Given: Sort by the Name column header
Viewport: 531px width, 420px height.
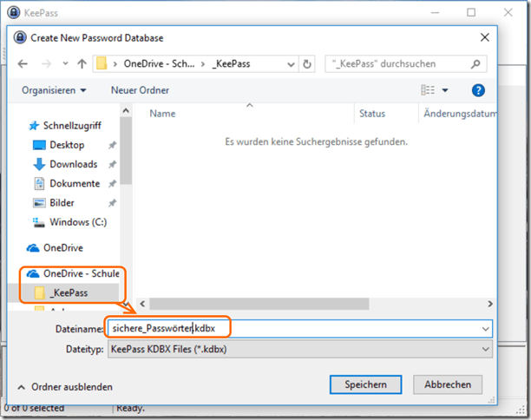Looking at the screenshot, I should click(162, 114).
